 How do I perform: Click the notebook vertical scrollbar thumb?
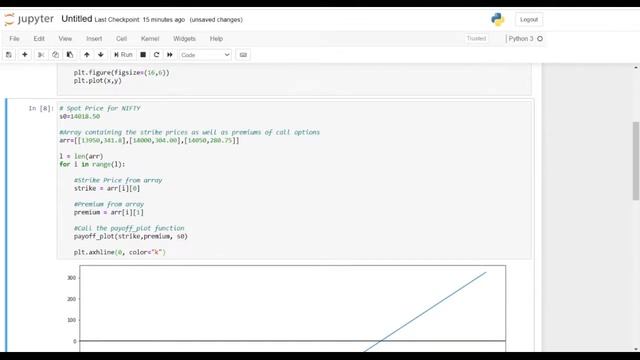pos(636,161)
